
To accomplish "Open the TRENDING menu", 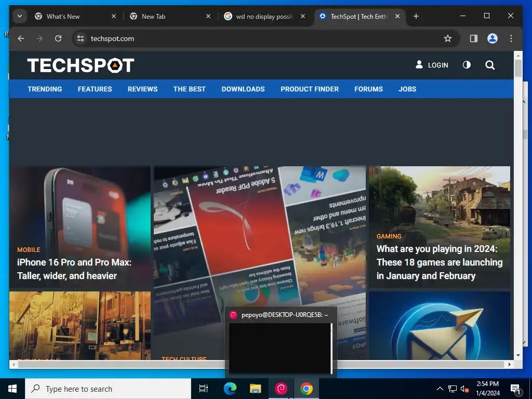I will coord(45,89).
